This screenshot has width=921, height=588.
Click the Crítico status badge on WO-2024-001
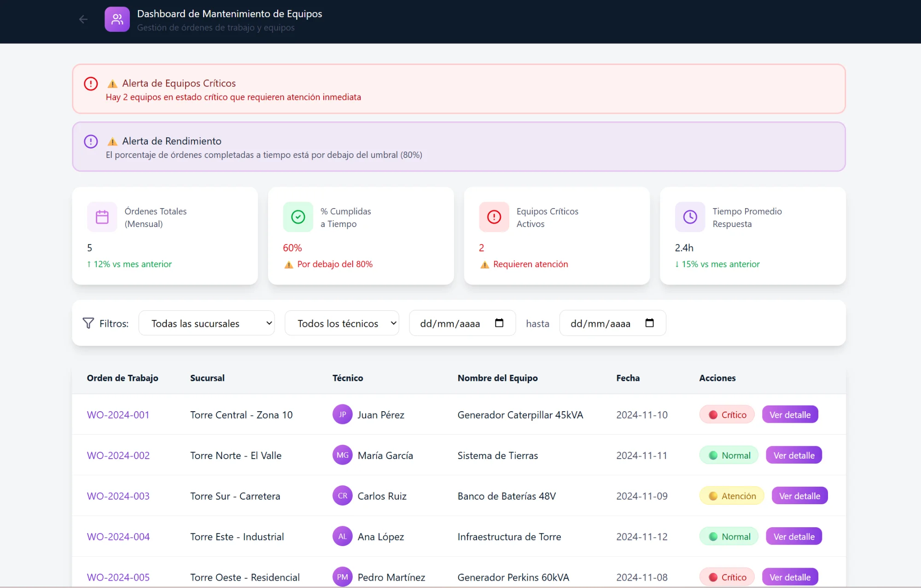tap(727, 414)
